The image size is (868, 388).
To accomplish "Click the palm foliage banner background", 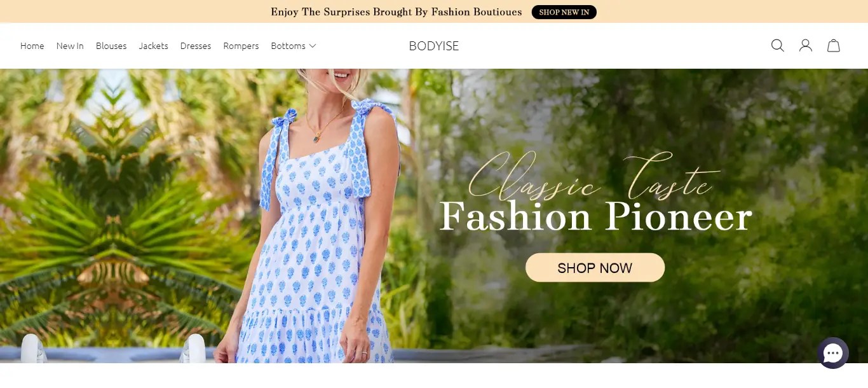I will 114,216.
